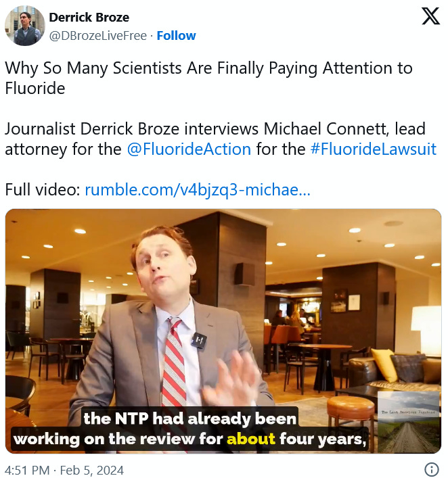Click the tweet timestamp 4:51 PM
Screen dimensions: 448x478
27,470
